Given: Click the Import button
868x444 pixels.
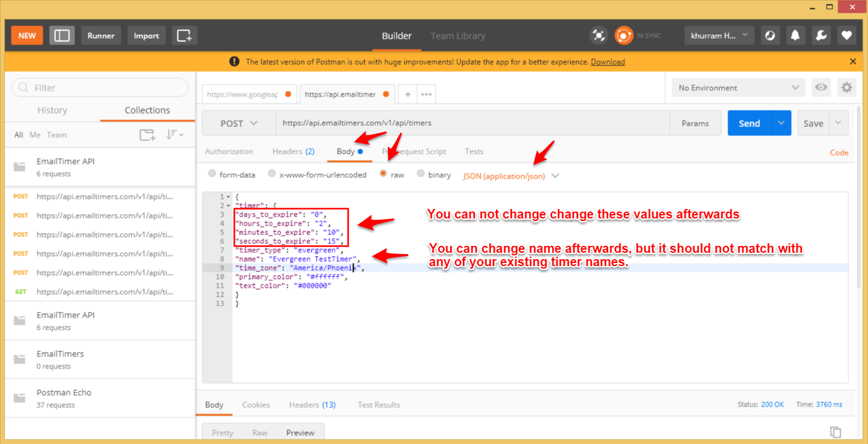Looking at the screenshot, I should pos(146,36).
